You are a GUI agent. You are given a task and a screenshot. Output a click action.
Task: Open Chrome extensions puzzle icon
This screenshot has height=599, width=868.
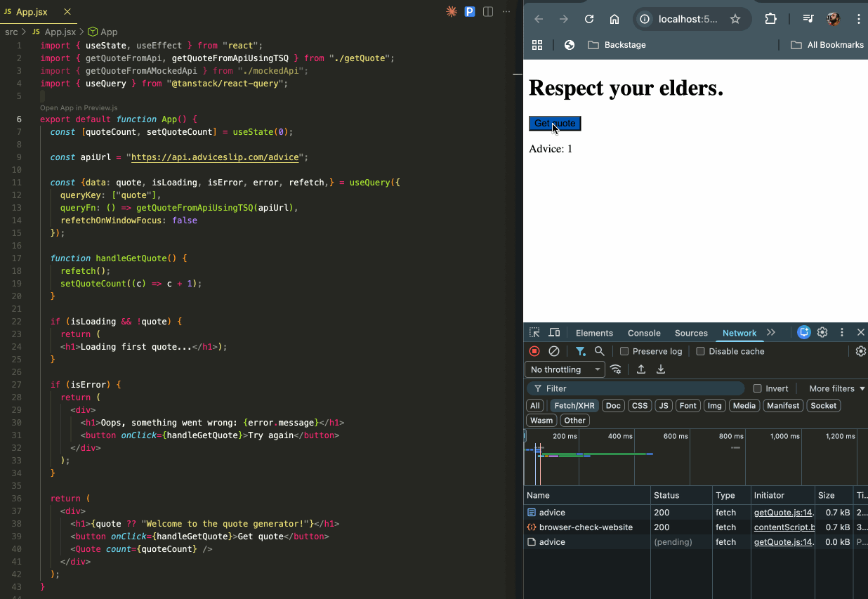tap(770, 19)
